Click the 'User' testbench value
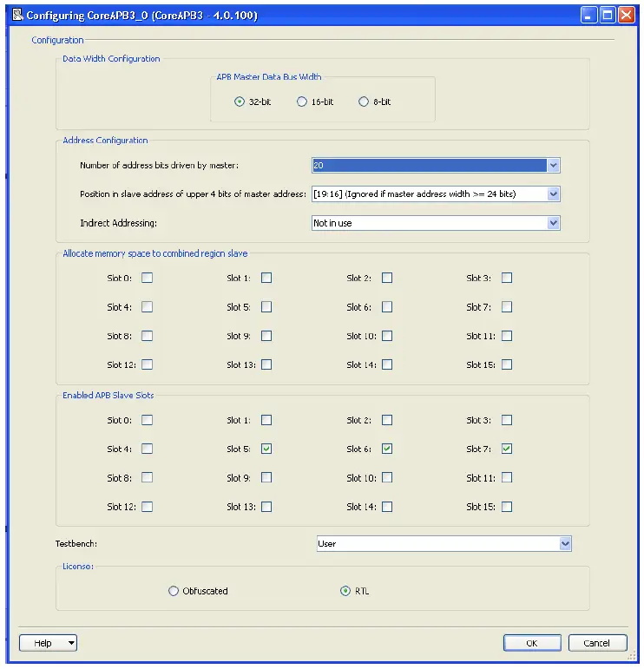The height and width of the screenshot is (669, 644). 327,543
